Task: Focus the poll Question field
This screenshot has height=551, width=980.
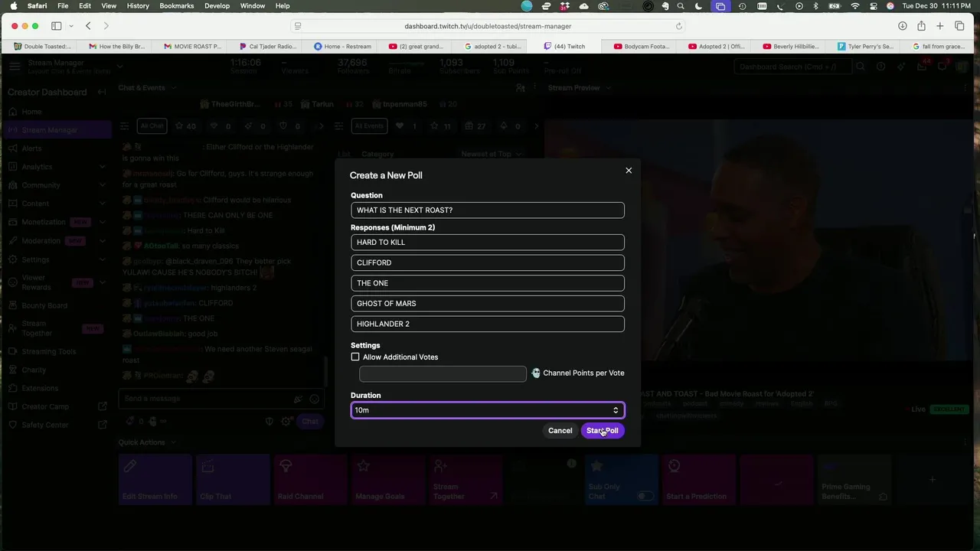Action: click(488, 210)
